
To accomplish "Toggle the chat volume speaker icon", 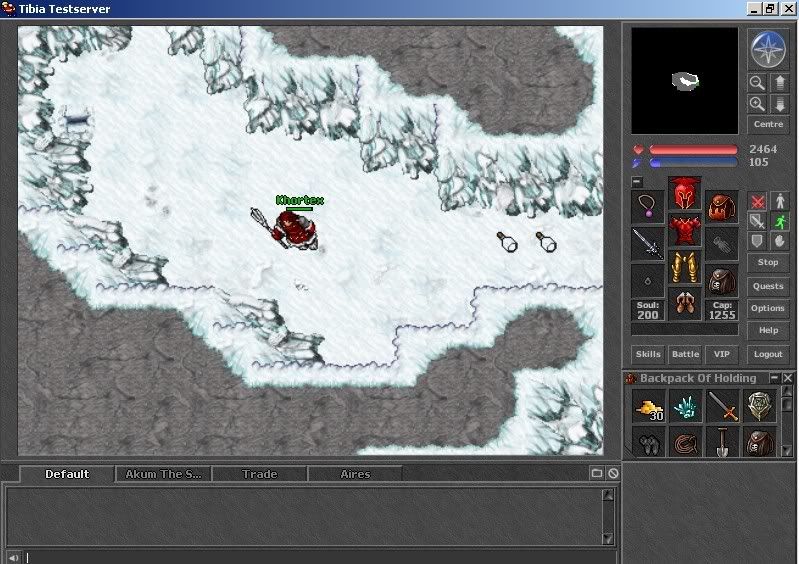I will (13, 558).
